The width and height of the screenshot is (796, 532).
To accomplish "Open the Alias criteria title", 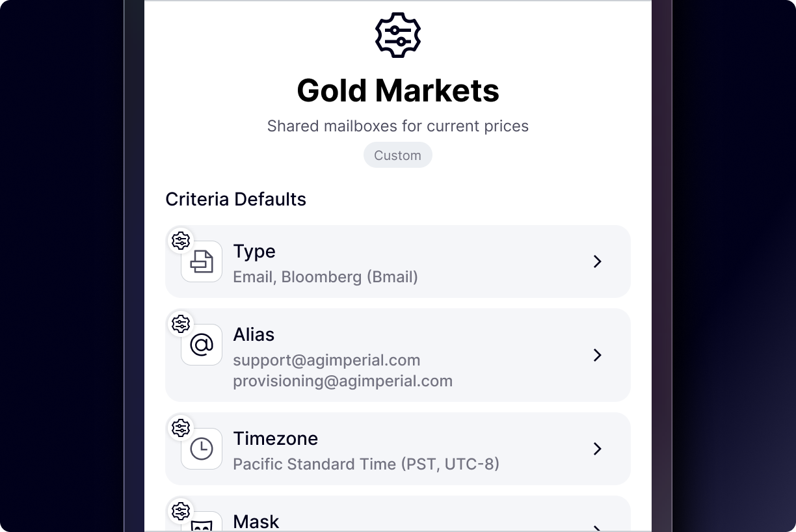I will [x=254, y=334].
